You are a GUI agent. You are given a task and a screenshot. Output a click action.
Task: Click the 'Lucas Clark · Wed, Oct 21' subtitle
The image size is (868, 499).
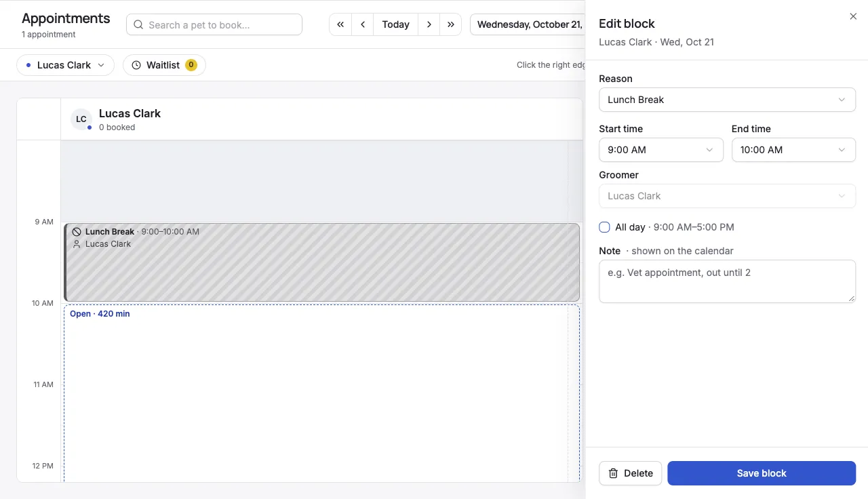click(x=656, y=42)
